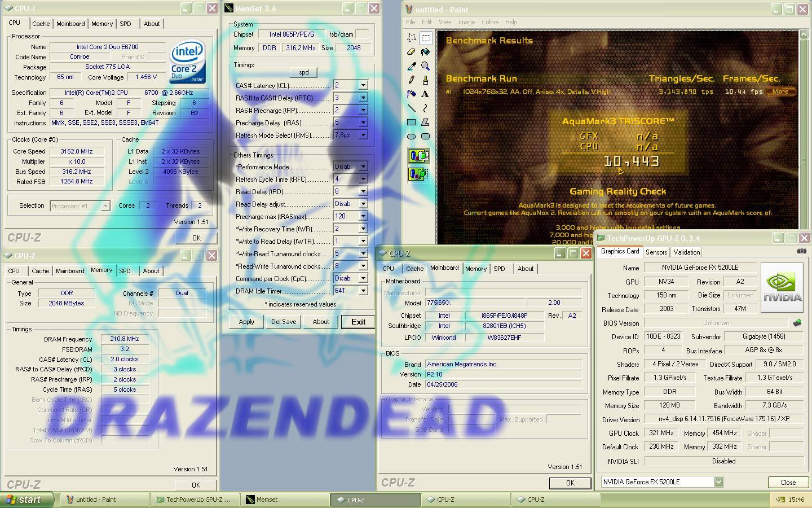Select the Airbrush spray tool

[x=412, y=94]
